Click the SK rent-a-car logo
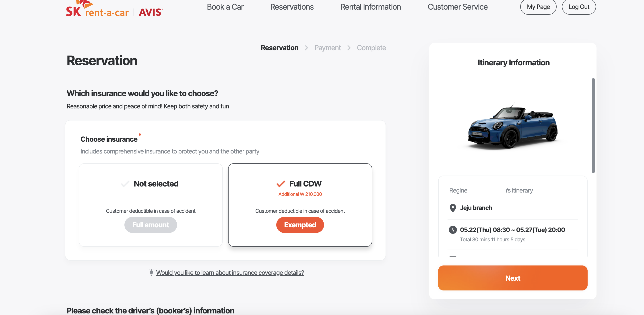Screen dimensions: 644x315 pos(97,10)
